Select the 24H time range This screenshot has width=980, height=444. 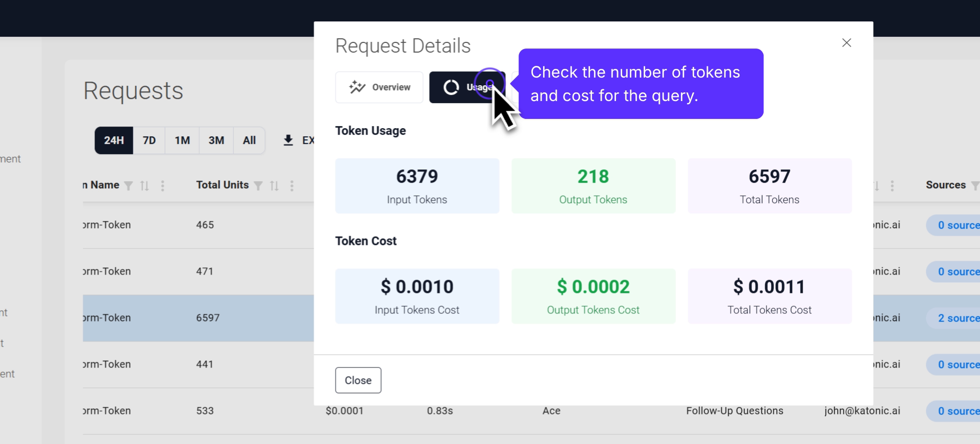(114, 140)
